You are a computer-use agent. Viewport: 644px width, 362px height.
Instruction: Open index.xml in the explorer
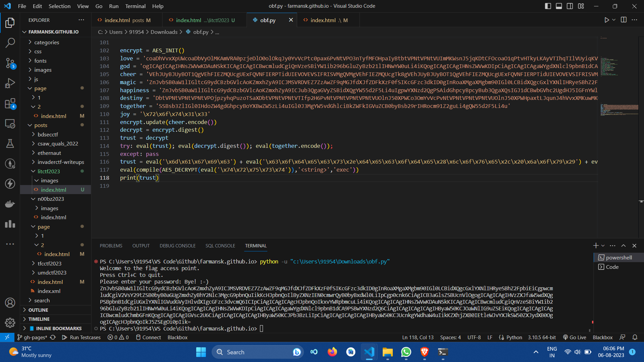49,291
